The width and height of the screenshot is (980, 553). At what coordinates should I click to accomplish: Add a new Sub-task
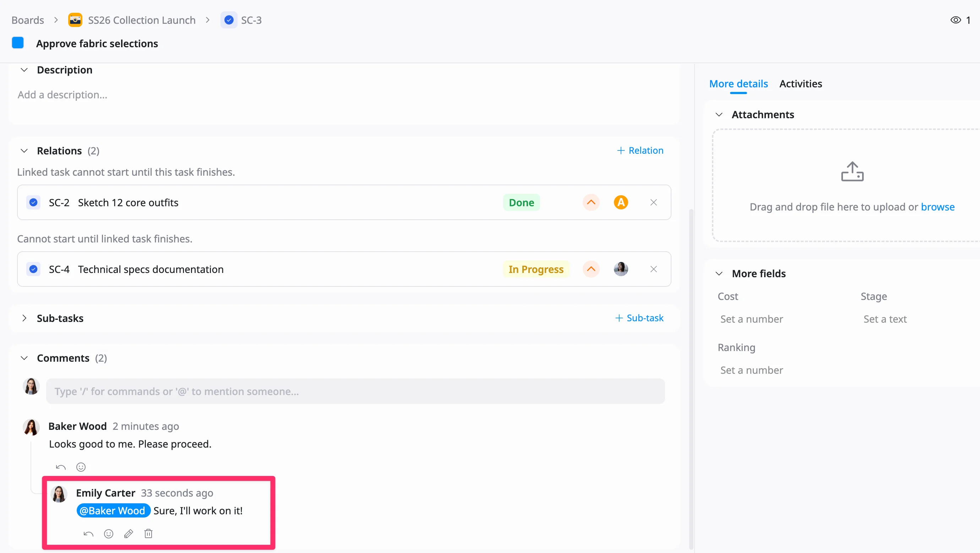coord(639,318)
